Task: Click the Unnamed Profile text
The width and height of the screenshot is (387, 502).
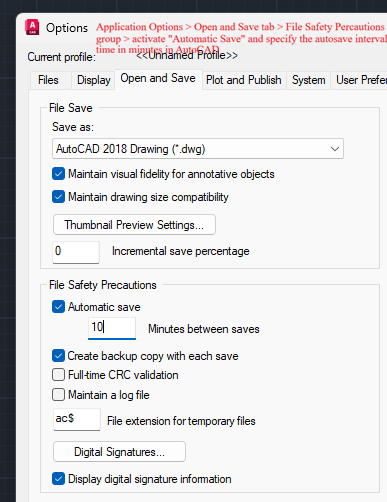Action: tap(187, 55)
